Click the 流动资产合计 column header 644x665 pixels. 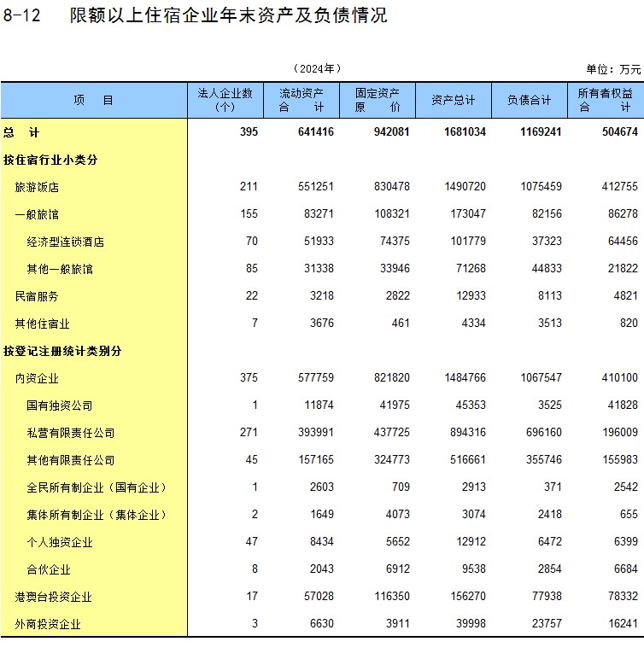click(x=301, y=100)
